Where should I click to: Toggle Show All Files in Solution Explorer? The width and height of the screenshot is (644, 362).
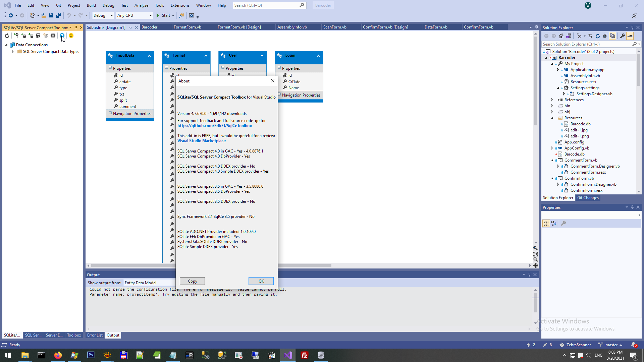coord(612,36)
